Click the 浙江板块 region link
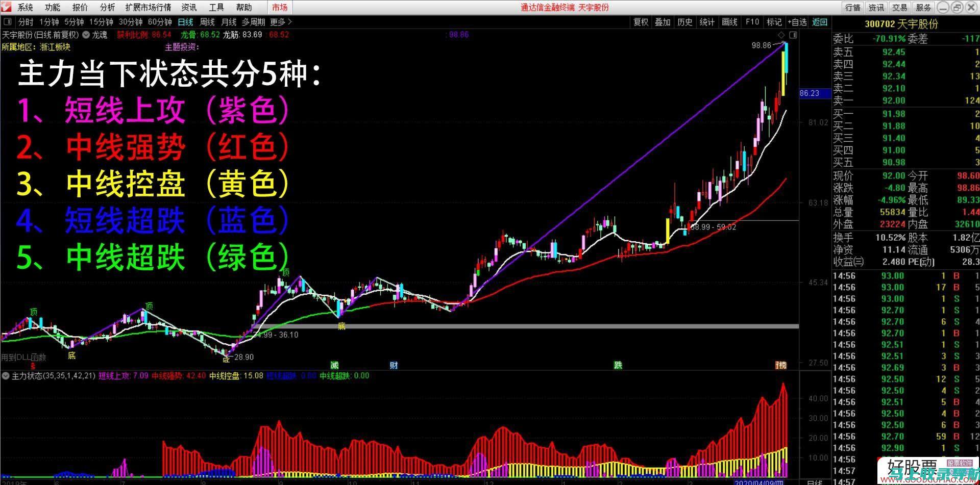 pyautogui.click(x=55, y=47)
